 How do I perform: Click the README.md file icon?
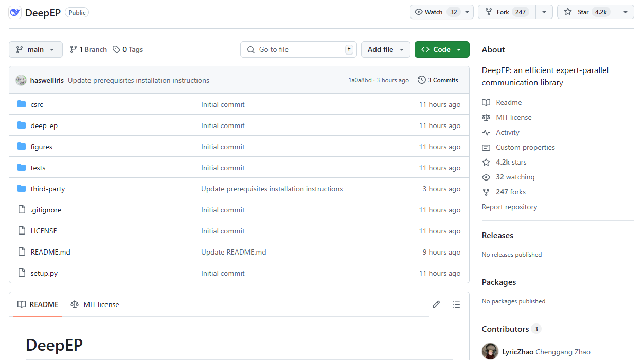[22, 252]
